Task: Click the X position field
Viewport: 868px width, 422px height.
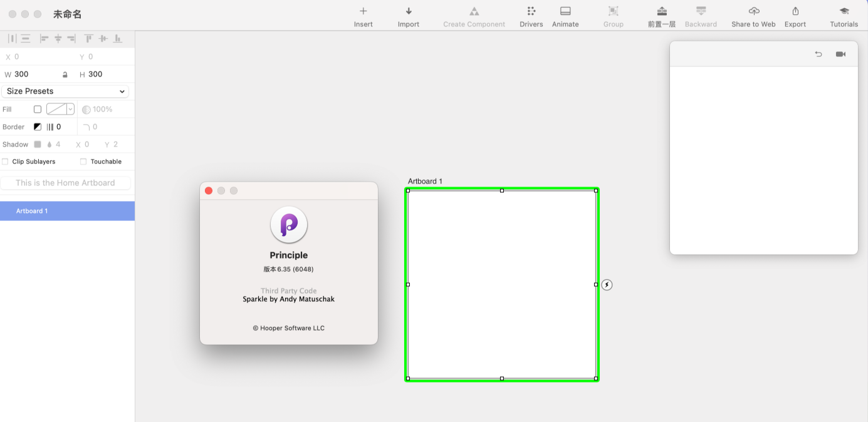Action: click(38, 57)
